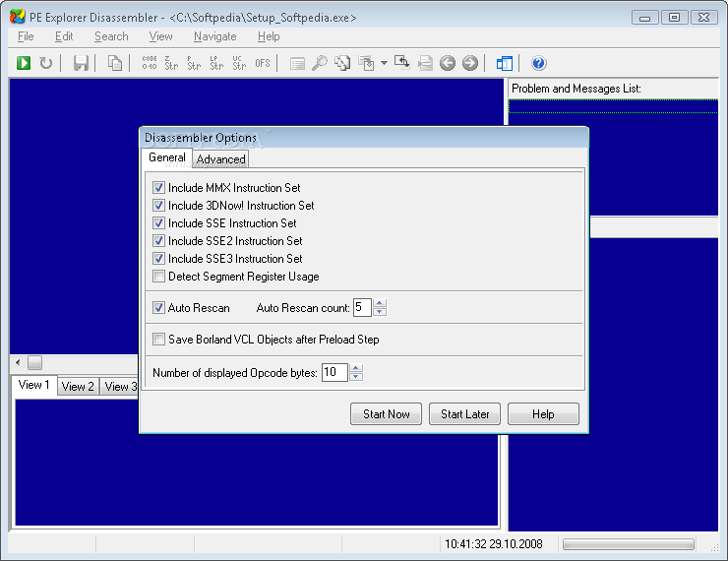
Task: Click the Problem and Messages List header
Action: point(613,89)
